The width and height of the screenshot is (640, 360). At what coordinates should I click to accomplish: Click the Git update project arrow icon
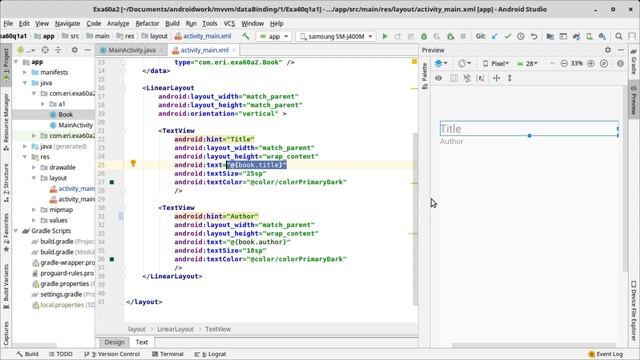click(x=495, y=36)
